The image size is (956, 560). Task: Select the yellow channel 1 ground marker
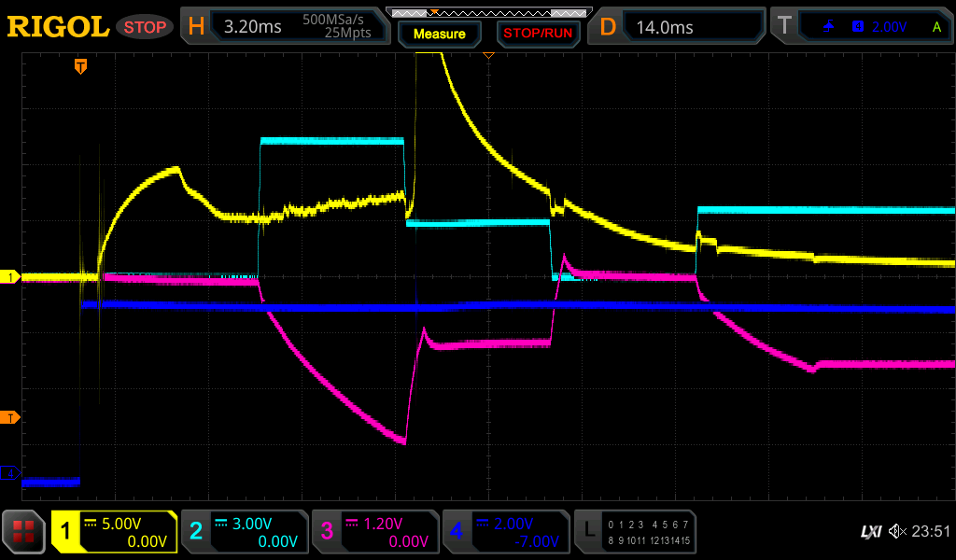[x=10, y=277]
